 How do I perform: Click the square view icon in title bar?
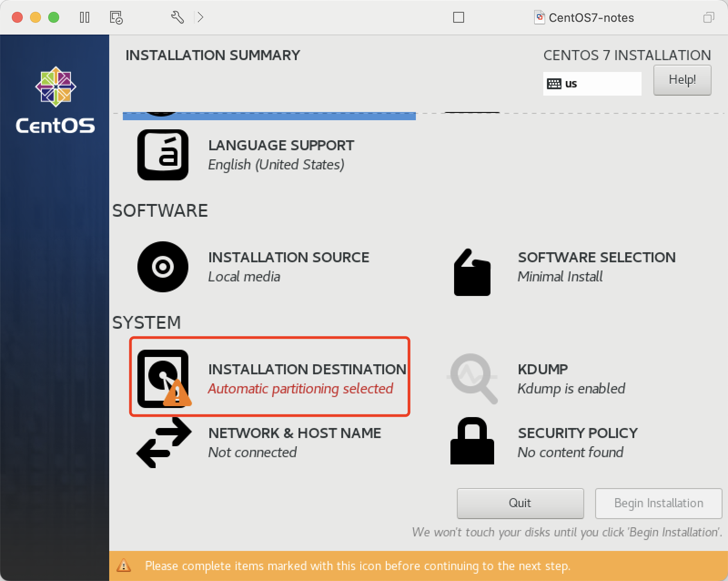coord(459,17)
